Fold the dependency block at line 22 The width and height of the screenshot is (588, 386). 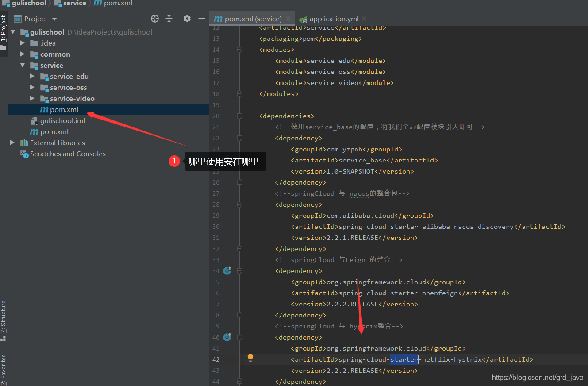pos(239,138)
